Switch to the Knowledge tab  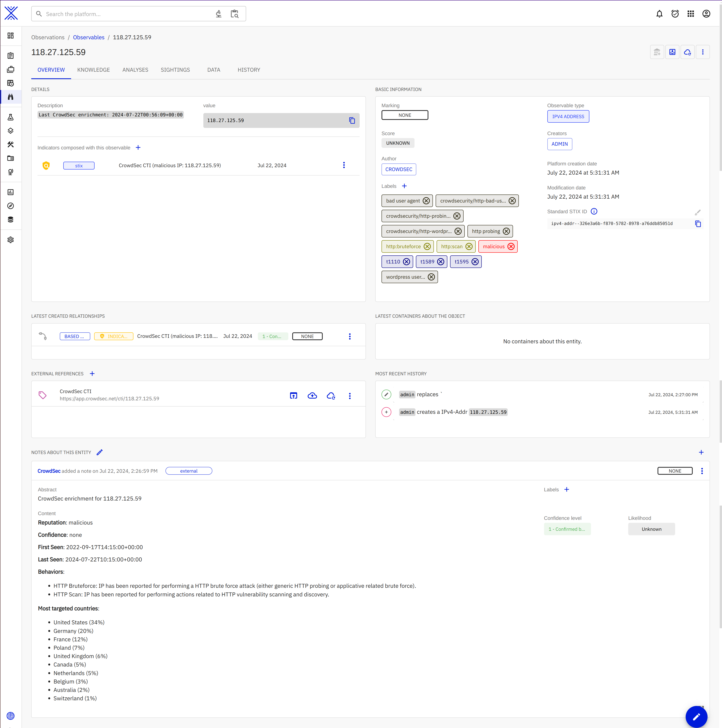94,70
